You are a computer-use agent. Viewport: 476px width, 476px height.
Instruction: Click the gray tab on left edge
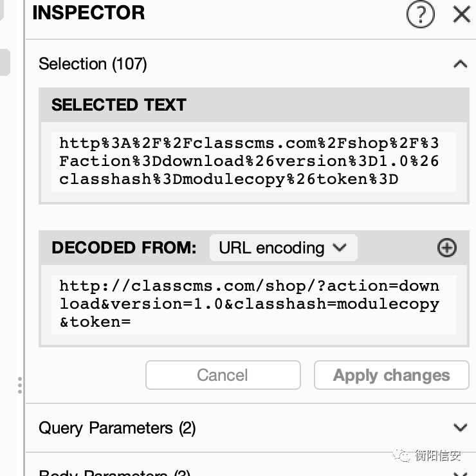[x=5, y=62]
